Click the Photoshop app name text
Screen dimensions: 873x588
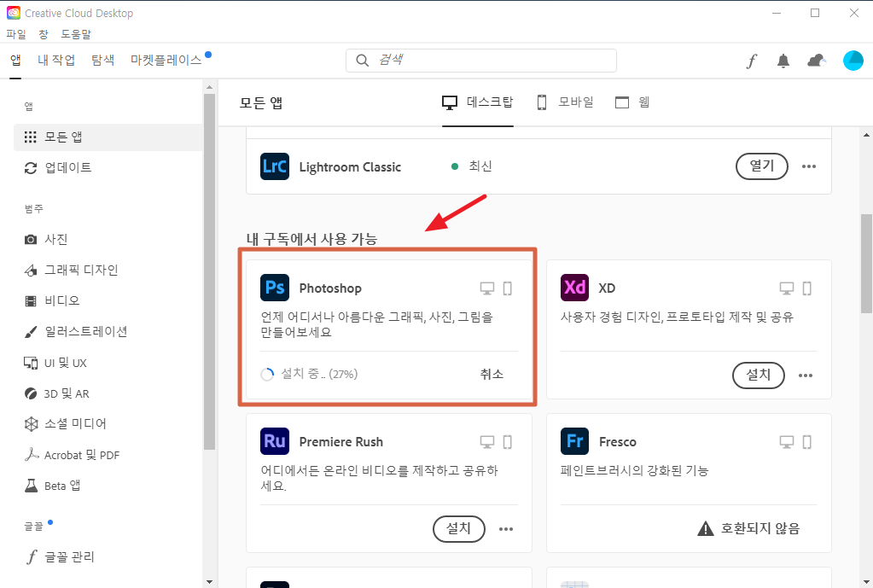(330, 288)
